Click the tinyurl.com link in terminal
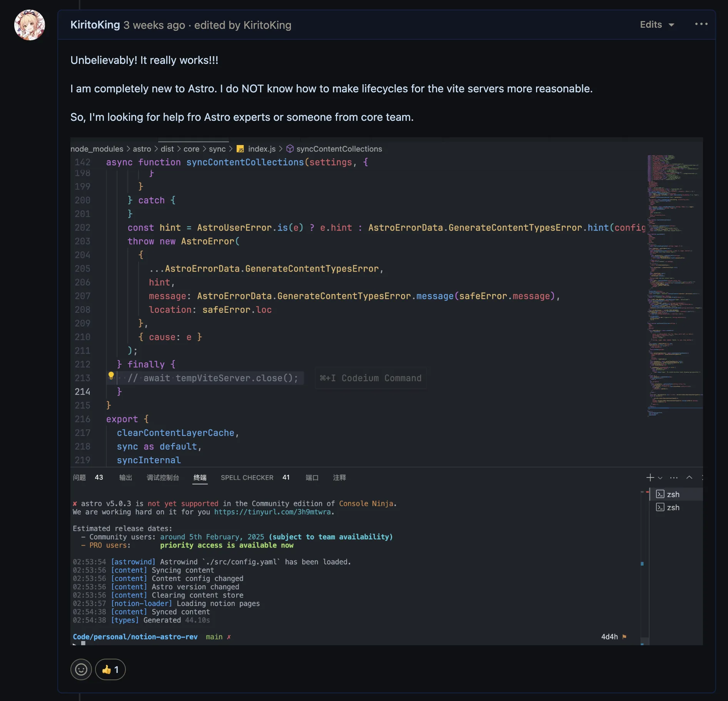This screenshot has height=701, width=728. pyautogui.click(x=272, y=512)
